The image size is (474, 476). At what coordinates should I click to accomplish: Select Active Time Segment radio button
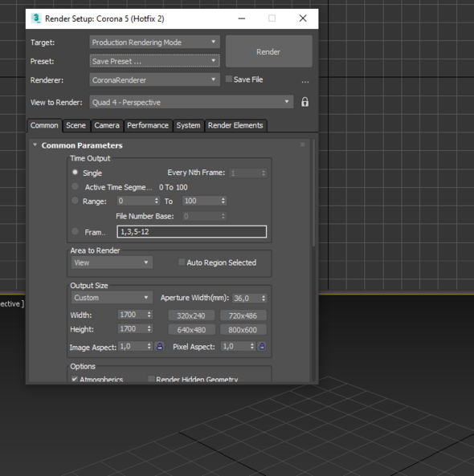75,186
